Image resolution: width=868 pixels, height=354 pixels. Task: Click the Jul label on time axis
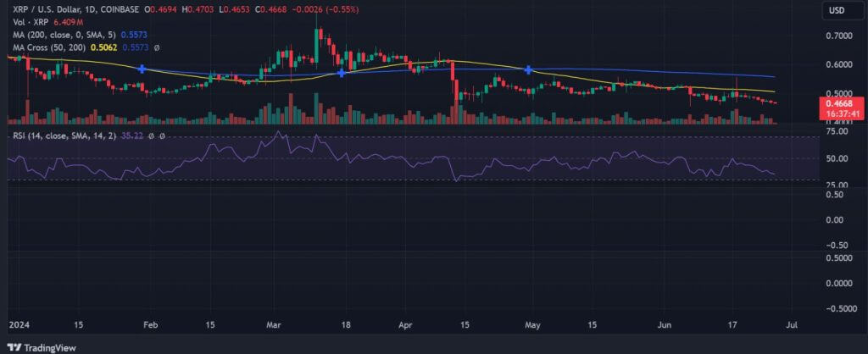coord(792,325)
